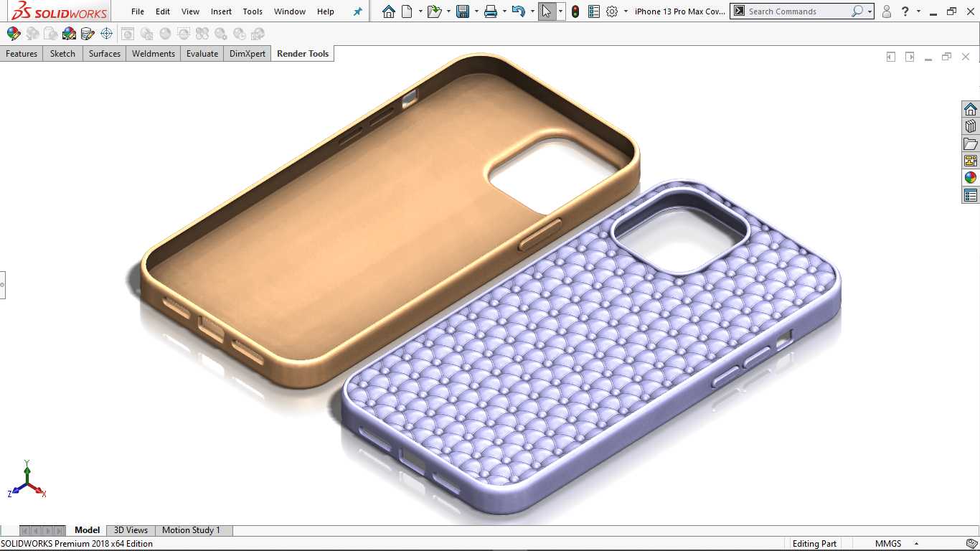
Task: Expand the Options gear dropdown arrow
Action: (626, 11)
